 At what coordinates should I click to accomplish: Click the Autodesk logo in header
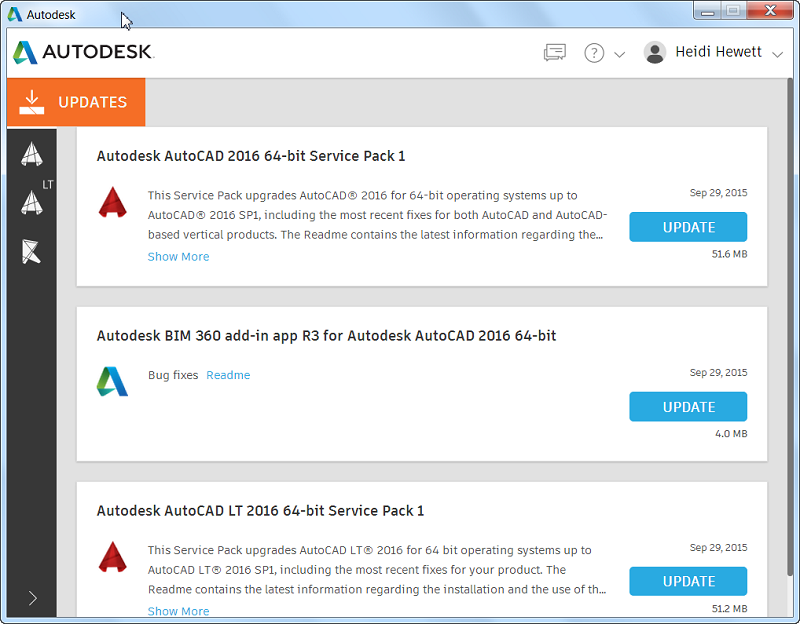[83, 52]
